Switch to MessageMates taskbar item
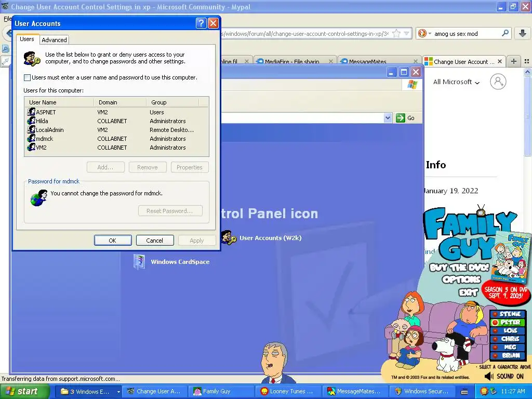The image size is (532, 399). pos(355,392)
